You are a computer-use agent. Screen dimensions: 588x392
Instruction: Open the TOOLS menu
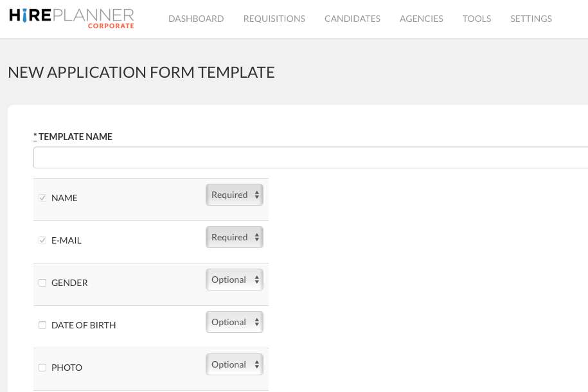pyautogui.click(x=476, y=19)
